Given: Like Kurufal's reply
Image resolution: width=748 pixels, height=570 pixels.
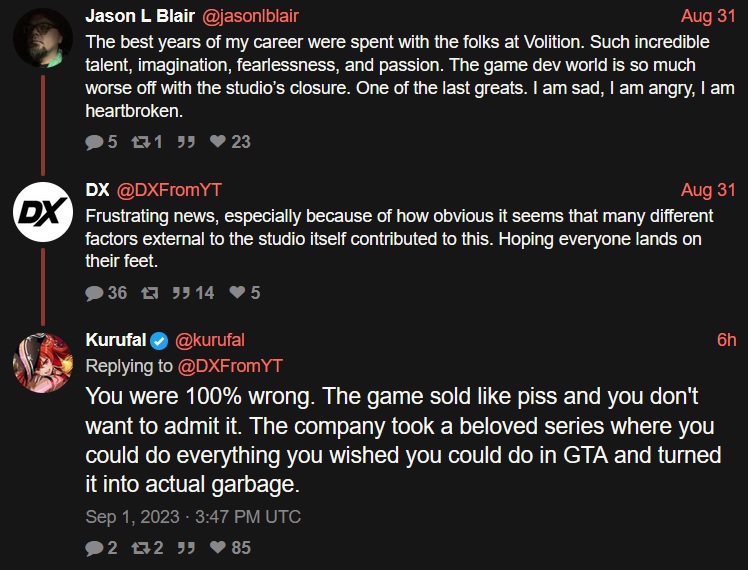Looking at the screenshot, I should [218, 548].
